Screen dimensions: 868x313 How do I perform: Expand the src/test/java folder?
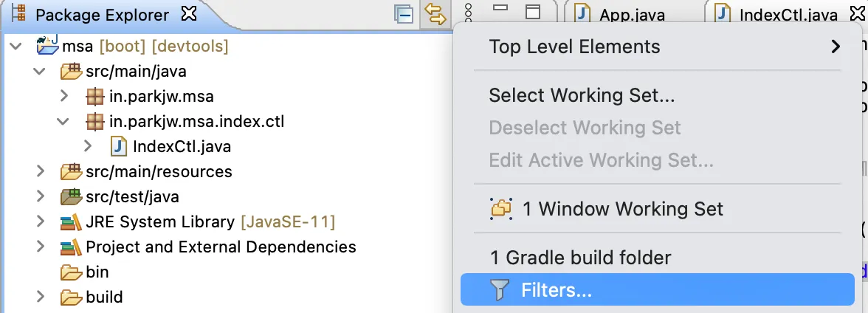(x=39, y=196)
